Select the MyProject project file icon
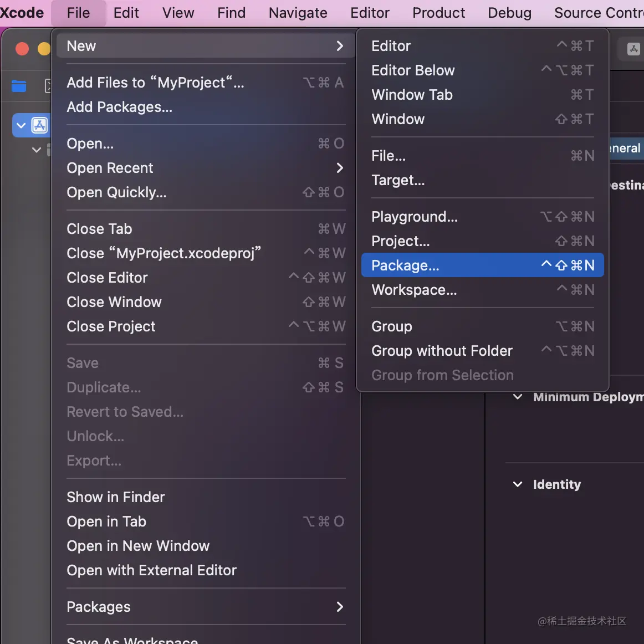Screen dimensions: 644x644 (40, 125)
